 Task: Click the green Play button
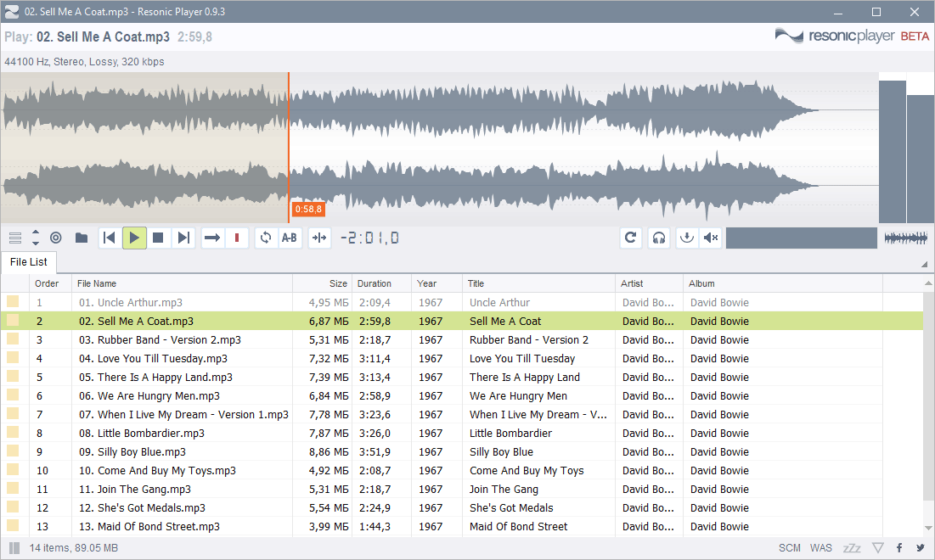pyautogui.click(x=135, y=238)
